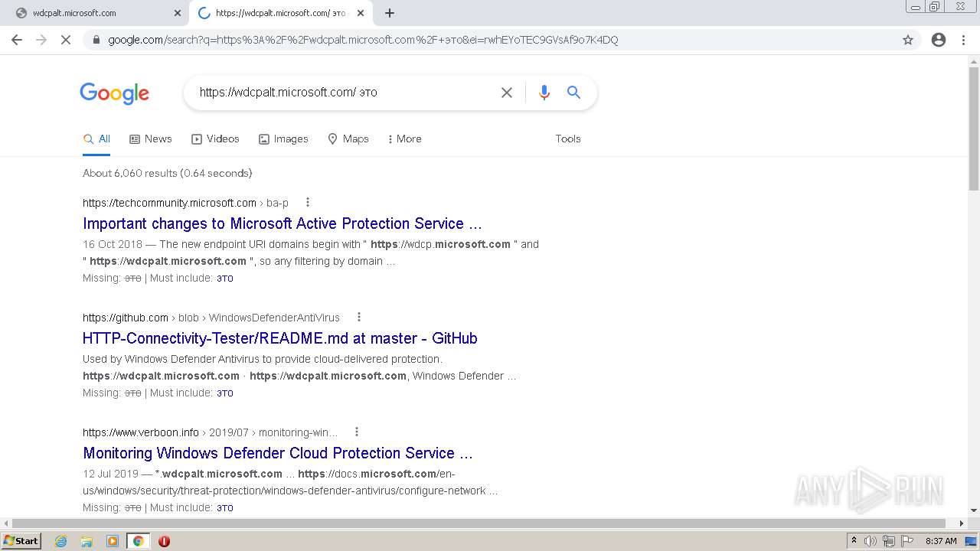
Task: Start voice search with microphone icon
Action: click(544, 93)
